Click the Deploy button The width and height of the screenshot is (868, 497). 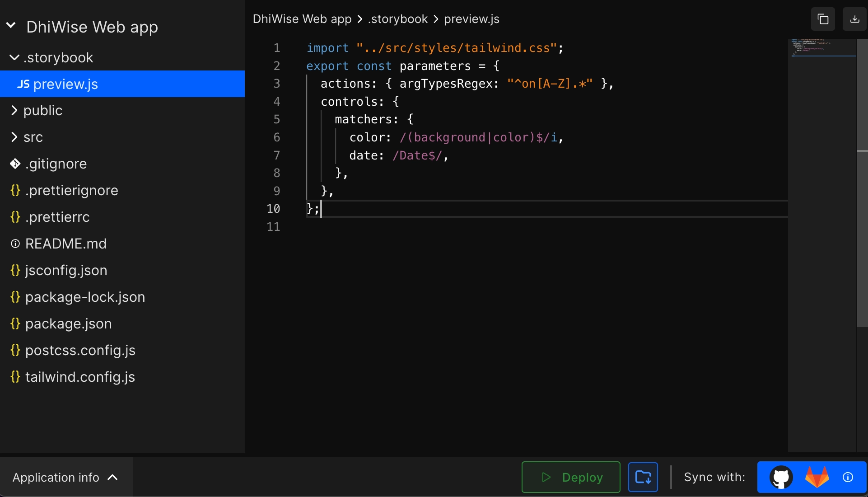coord(570,477)
